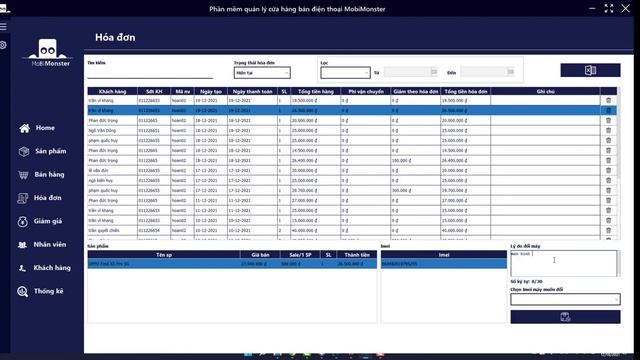
Task: Open the hamburger menu at top-left
Action: 3,27
